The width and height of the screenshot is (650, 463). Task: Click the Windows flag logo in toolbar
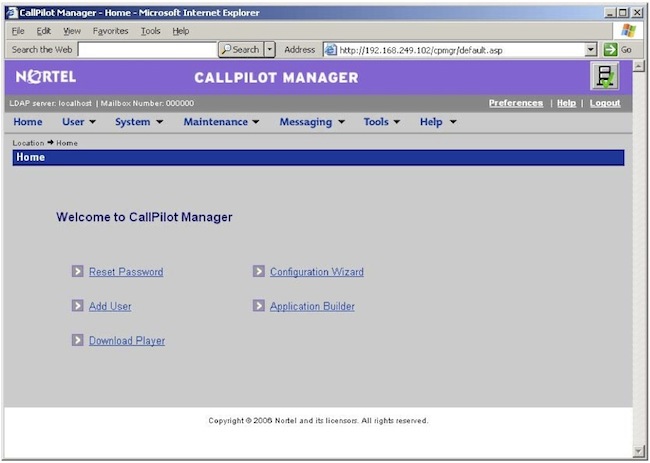pyautogui.click(x=628, y=31)
